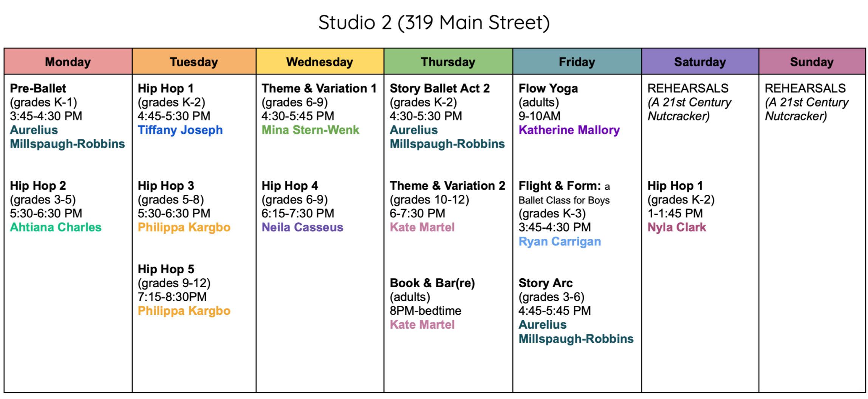Click Ahtiana Charles under Hip Hop 2
868x399 pixels.
tap(56, 227)
